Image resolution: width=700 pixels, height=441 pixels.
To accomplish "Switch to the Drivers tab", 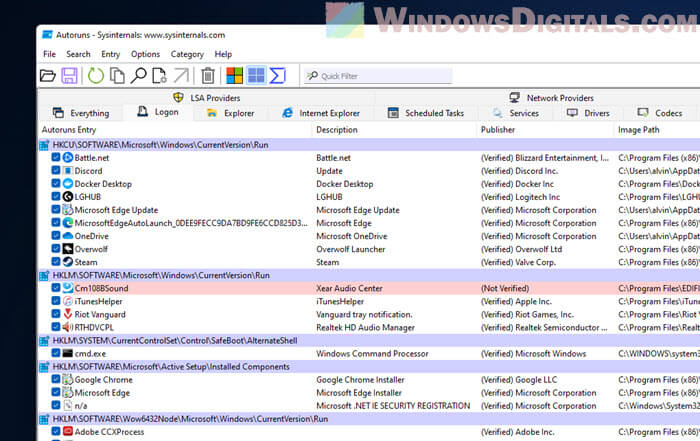I will click(588, 113).
